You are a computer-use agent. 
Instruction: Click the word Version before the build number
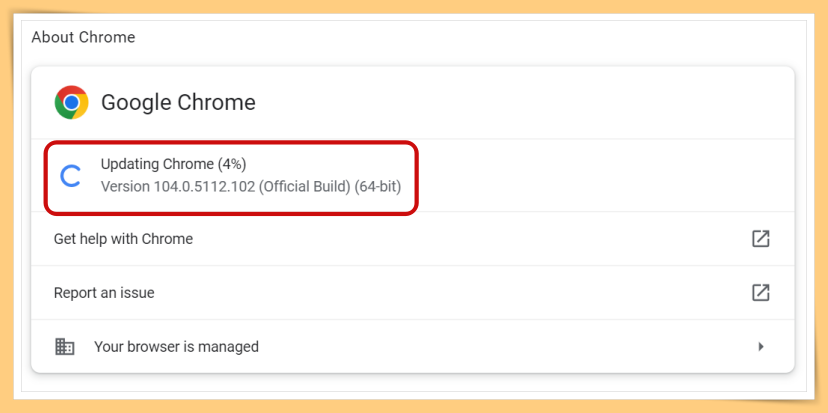(x=125, y=187)
